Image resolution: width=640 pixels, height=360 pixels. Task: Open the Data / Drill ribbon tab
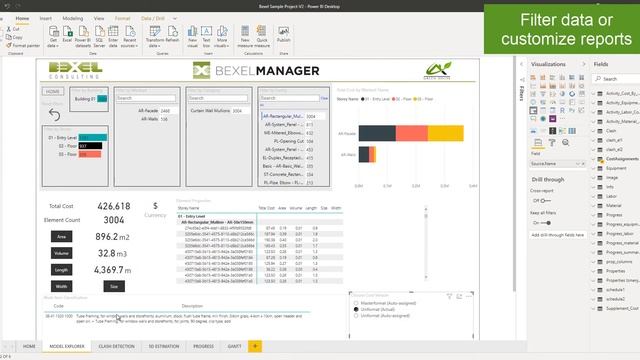point(153,18)
